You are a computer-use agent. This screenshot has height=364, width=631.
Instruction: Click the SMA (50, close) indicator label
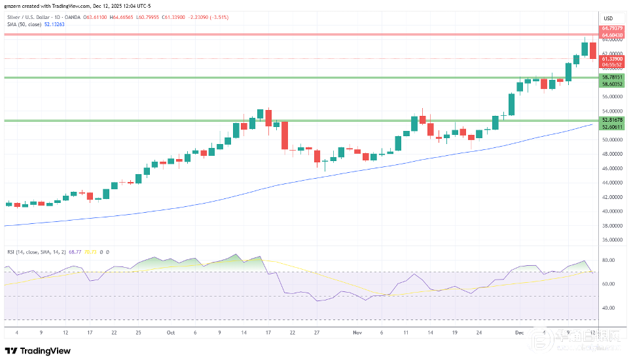tap(23, 24)
